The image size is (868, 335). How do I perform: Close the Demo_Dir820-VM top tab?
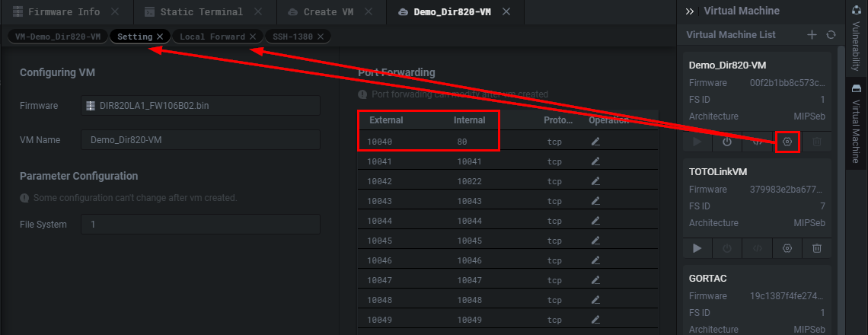[x=506, y=11]
